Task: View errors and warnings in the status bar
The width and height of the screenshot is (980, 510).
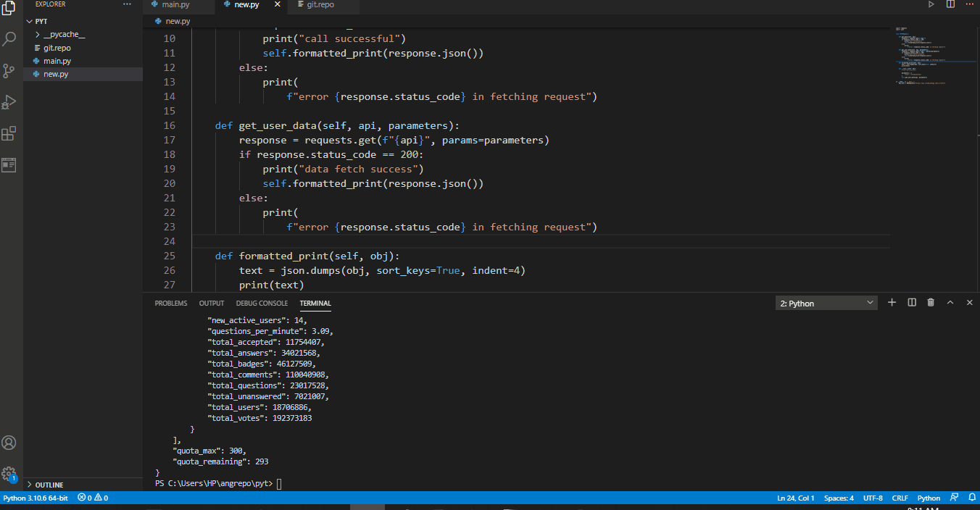Action: (x=94, y=498)
